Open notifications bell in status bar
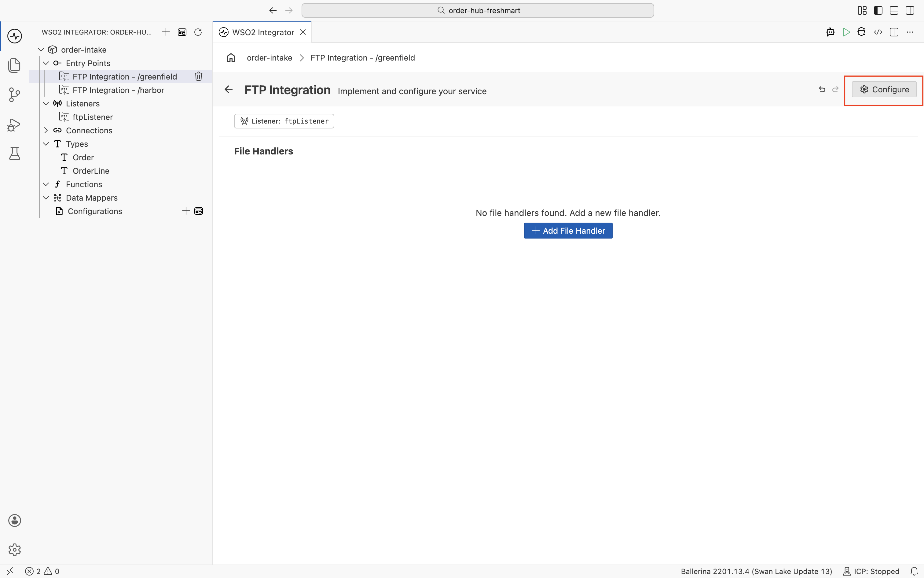This screenshot has height=578, width=924. (914, 571)
